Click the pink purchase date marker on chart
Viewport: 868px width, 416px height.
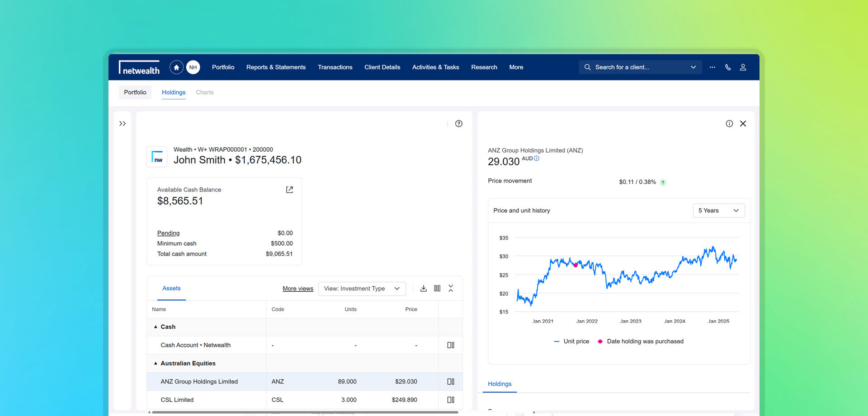point(576,266)
